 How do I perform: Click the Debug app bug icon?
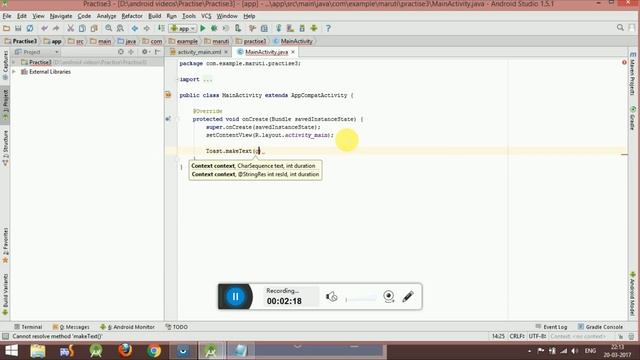[x=214, y=28]
